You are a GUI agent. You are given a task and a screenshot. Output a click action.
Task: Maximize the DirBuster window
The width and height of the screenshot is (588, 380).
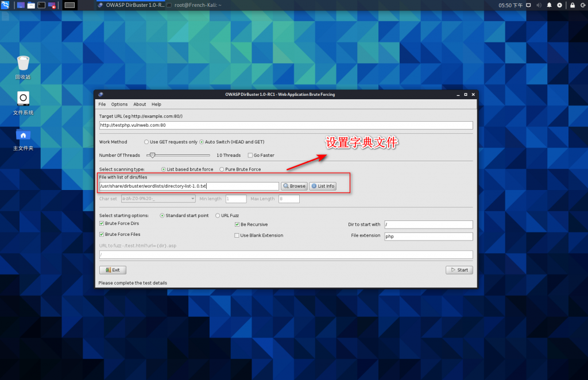[x=466, y=95]
